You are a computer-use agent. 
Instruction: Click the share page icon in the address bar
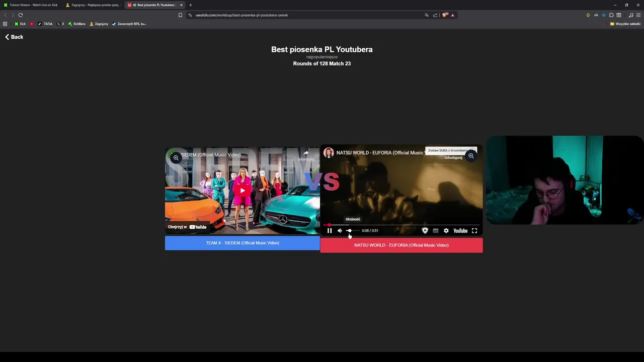(x=435, y=15)
